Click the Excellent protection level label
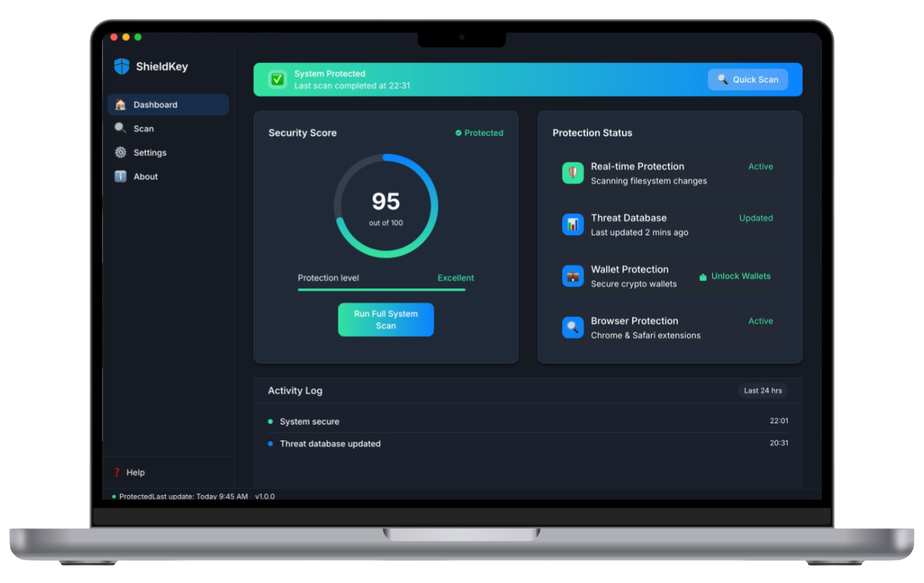The height and width of the screenshot is (583, 924). coord(456,278)
